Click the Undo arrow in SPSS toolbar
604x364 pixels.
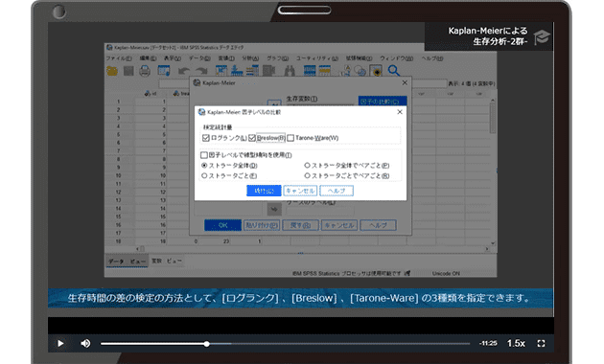(x=184, y=71)
